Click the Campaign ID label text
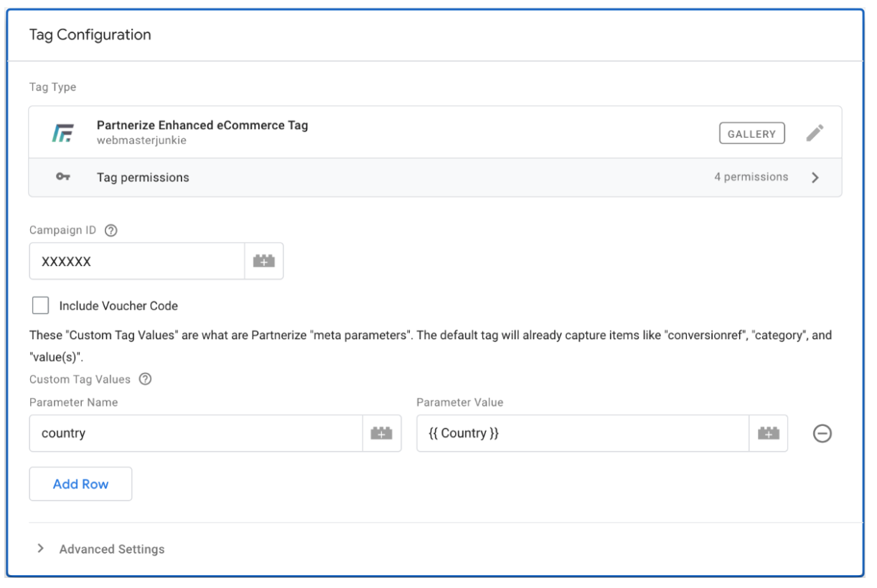 [63, 231]
